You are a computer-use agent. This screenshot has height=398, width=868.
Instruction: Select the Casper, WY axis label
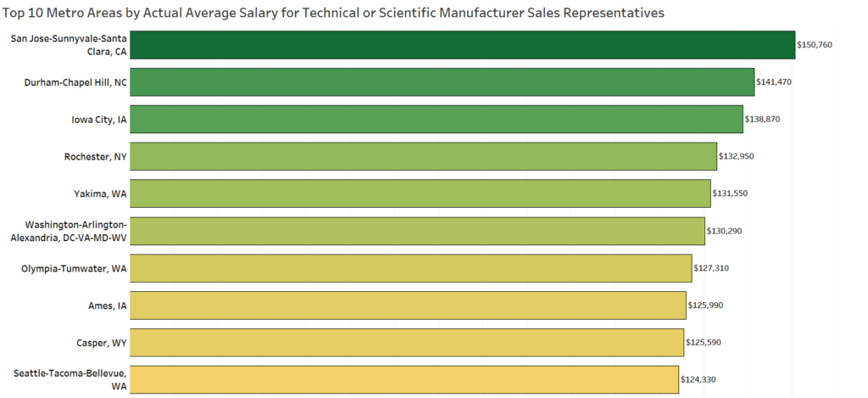[x=102, y=343]
